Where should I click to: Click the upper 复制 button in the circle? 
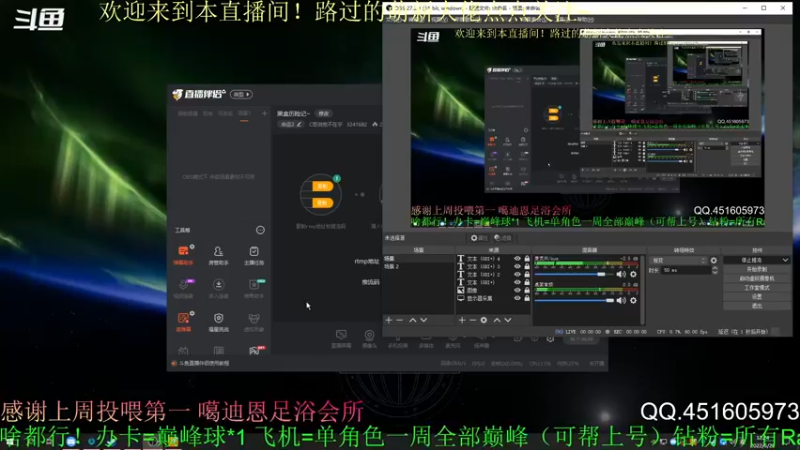coord(322,186)
